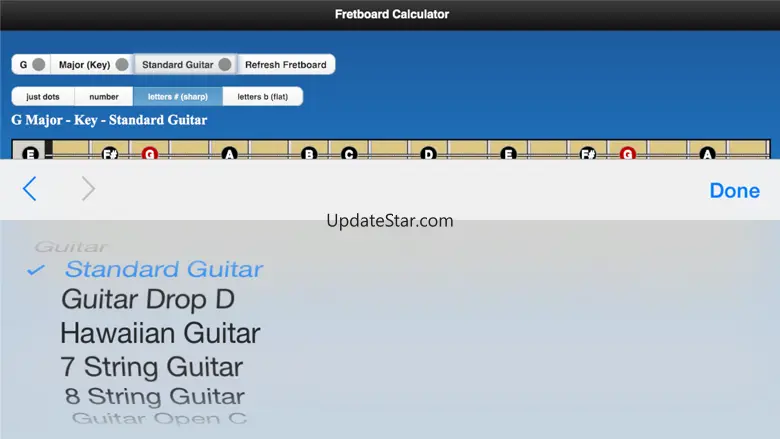Select the C note on the fretboard
Viewport: 780px width, 439px height.
point(349,153)
